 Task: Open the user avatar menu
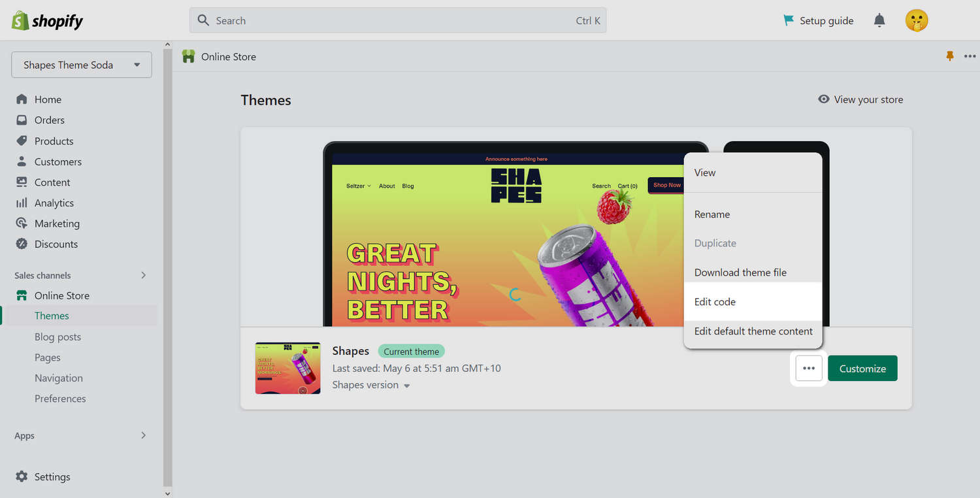coord(917,20)
